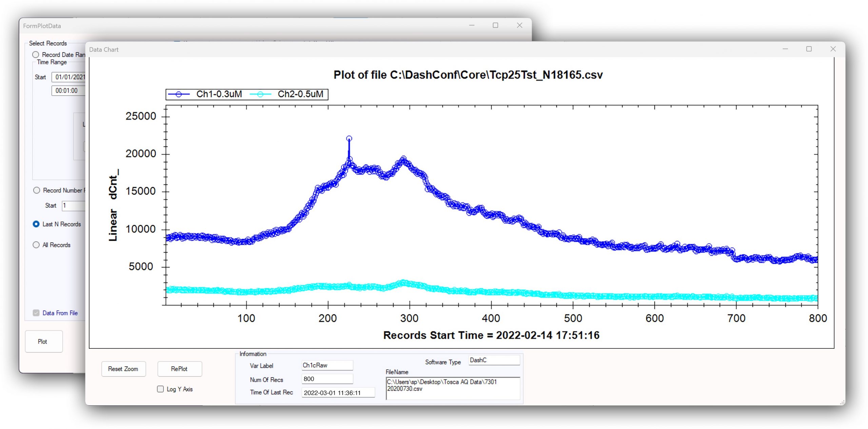Click the Software Type field showing DashC
The width and height of the screenshot is (868, 429).
(x=494, y=360)
